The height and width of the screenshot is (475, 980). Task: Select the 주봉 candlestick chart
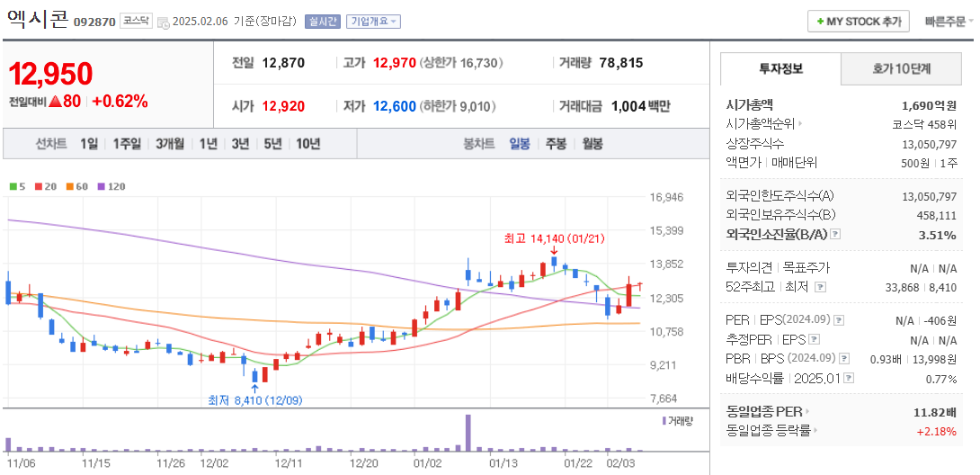point(556,144)
